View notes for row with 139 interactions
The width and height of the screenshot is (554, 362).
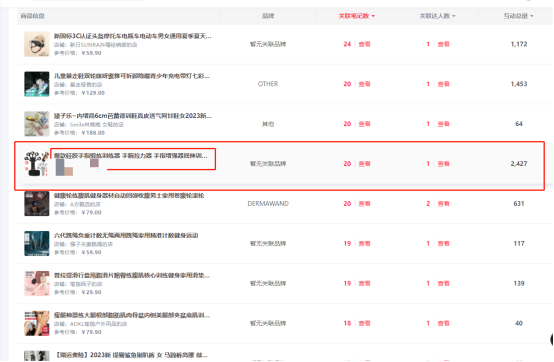click(x=364, y=284)
